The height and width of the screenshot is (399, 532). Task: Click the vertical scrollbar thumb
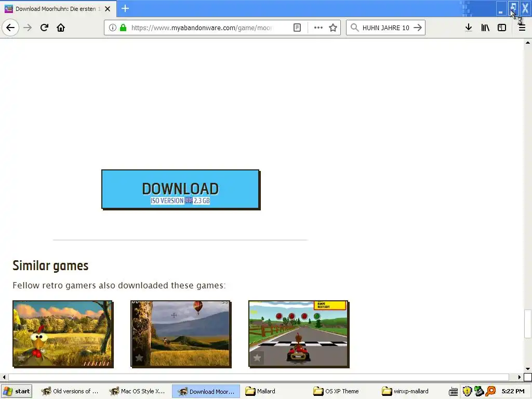click(528, 324)
